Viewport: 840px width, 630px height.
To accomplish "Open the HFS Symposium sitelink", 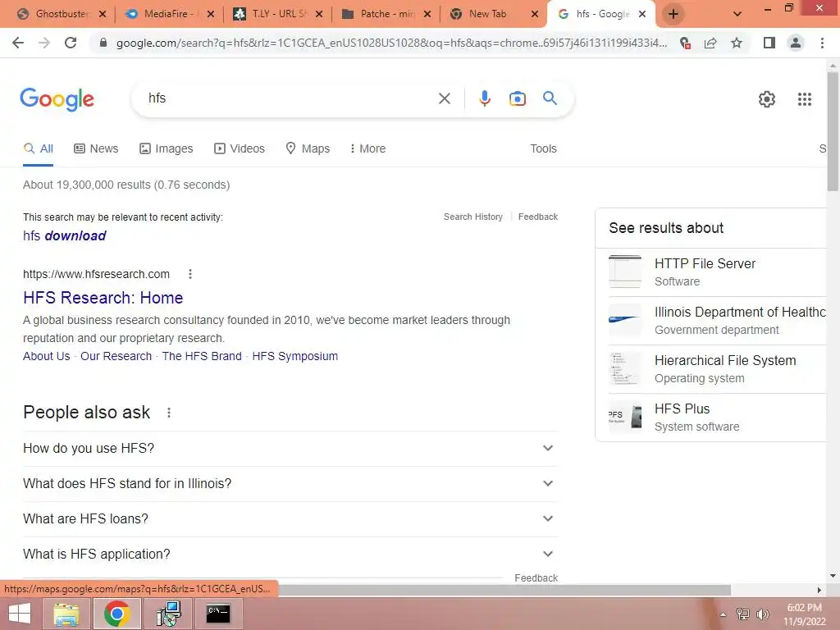I will coord(294,356).
